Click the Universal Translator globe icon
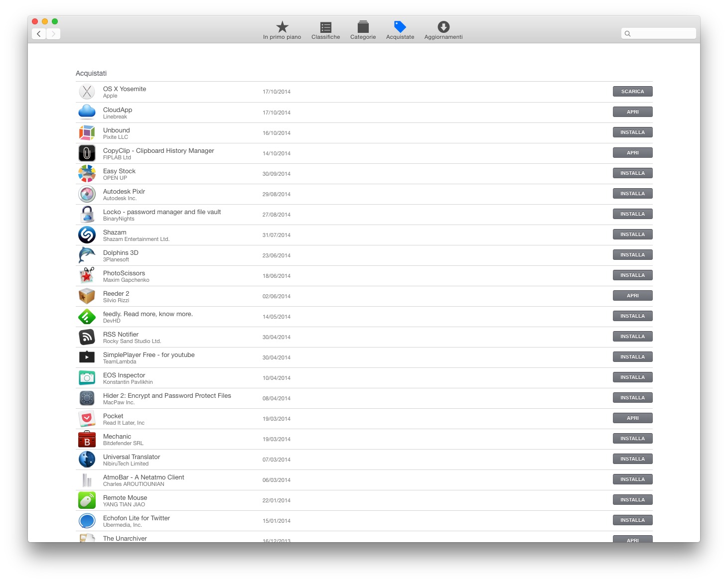The width and height of the screenshot is (728, 582). pos(87,459)
